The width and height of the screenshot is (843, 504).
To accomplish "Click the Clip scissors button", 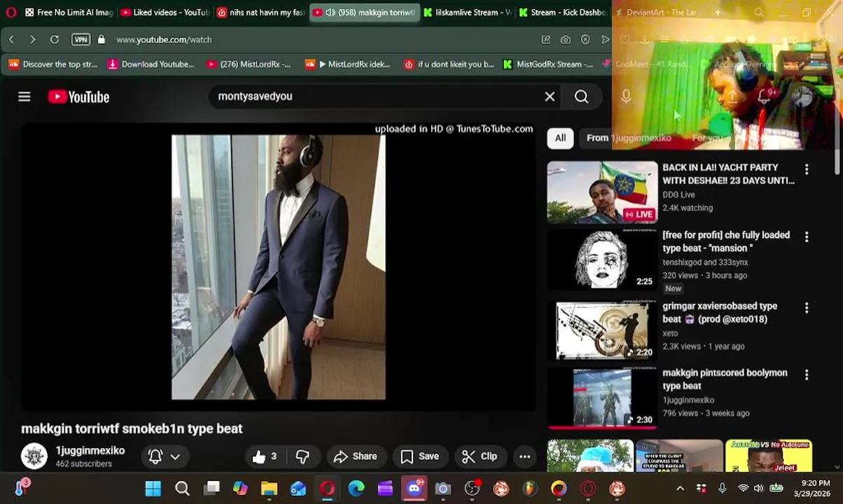I will pyautogui.click(x=480, y=456).
